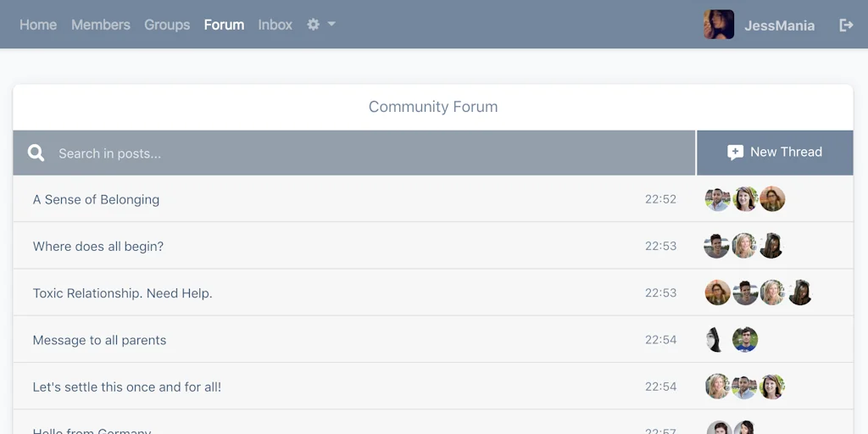Viewport: 868px width, 434px height.
Task: Click first avatar in Let's settle this row
Action: (x=717, y=387)
